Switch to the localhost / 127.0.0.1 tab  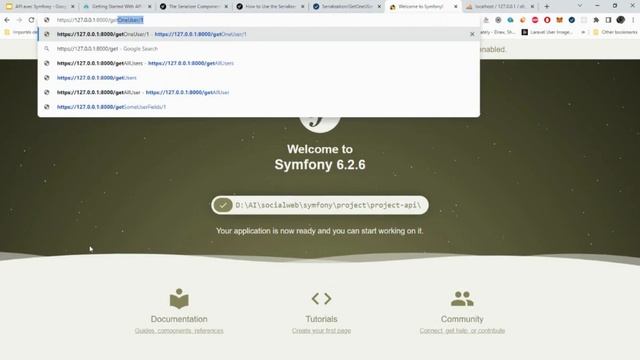pos(500,7)
